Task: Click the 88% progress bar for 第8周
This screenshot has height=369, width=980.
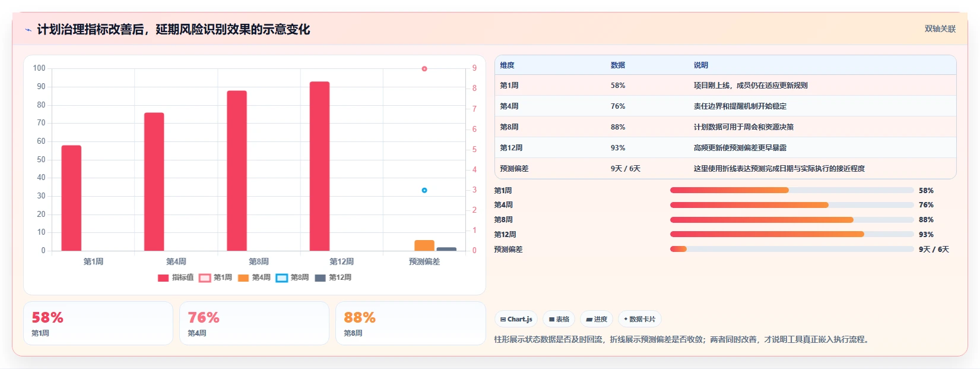Action: (x=792, y=220)
